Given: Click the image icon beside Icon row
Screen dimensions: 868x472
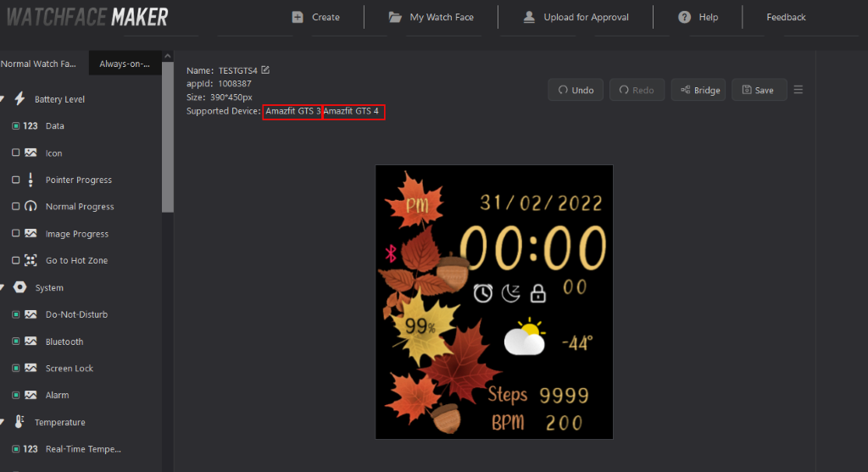Looking at the screenshot, I should click(31, 153).
